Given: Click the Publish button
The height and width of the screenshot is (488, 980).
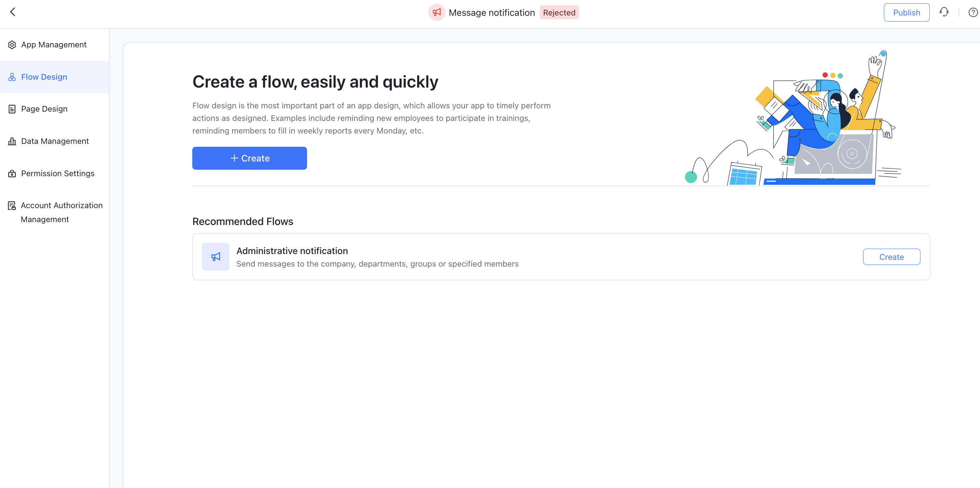Looking at the screenshot, I should pyautogui.click(x=906, y=12).
